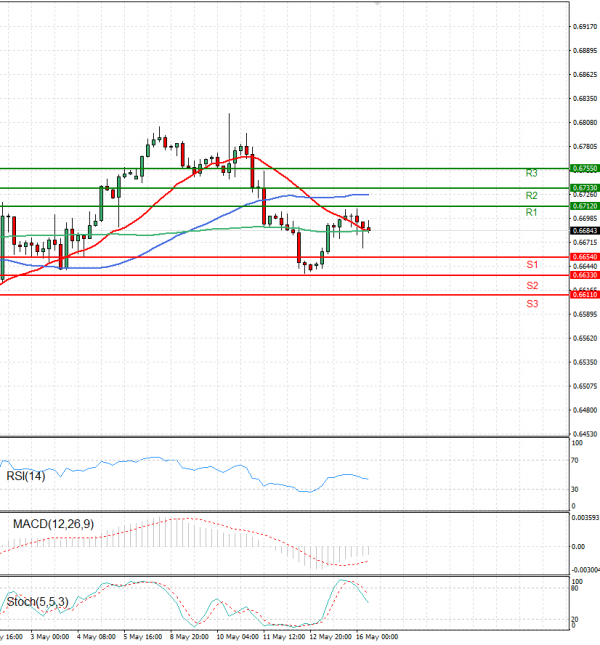600x645 pixels.
Task: Click the R2 resistance label
Action: click(x=531, y=195)
